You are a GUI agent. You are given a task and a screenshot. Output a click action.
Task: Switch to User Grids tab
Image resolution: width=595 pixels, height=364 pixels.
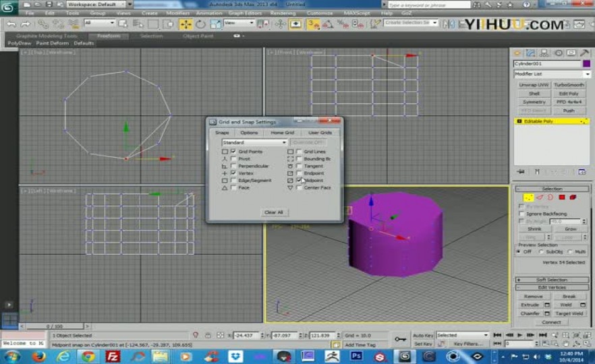point(320,133)
